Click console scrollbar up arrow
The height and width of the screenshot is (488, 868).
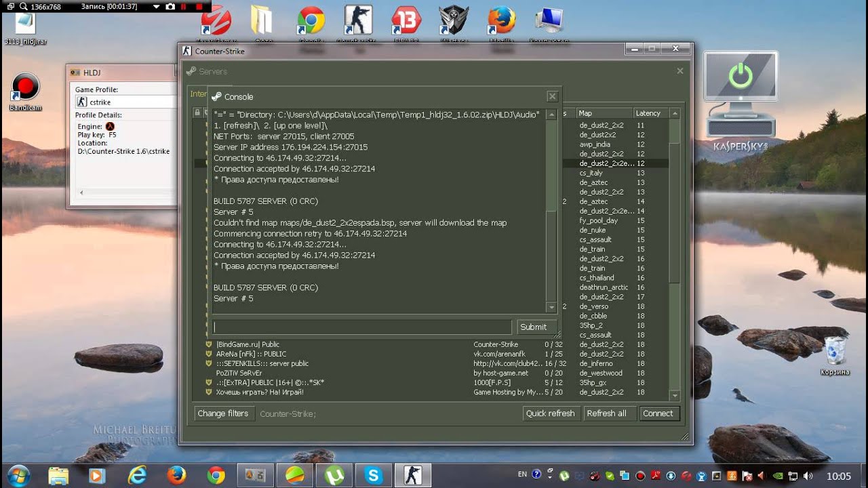[551, 113]
